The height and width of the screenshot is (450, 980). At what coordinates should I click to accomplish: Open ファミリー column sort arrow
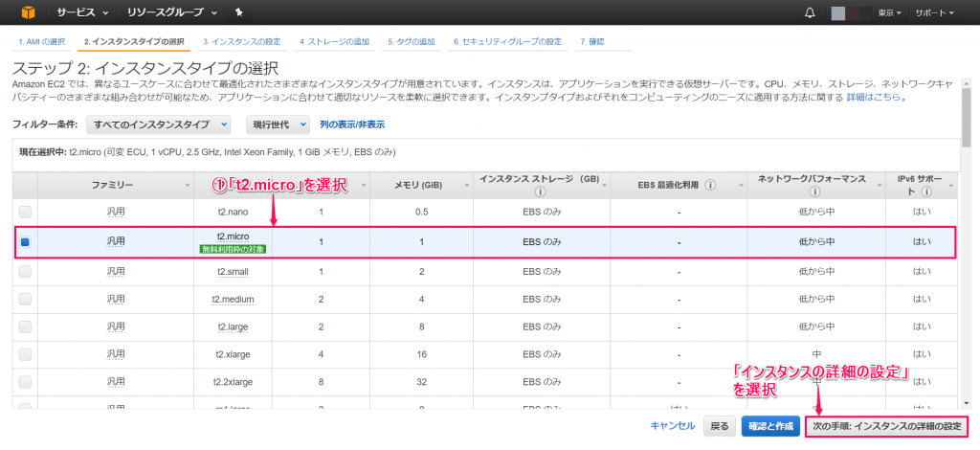tap(189, 186)
